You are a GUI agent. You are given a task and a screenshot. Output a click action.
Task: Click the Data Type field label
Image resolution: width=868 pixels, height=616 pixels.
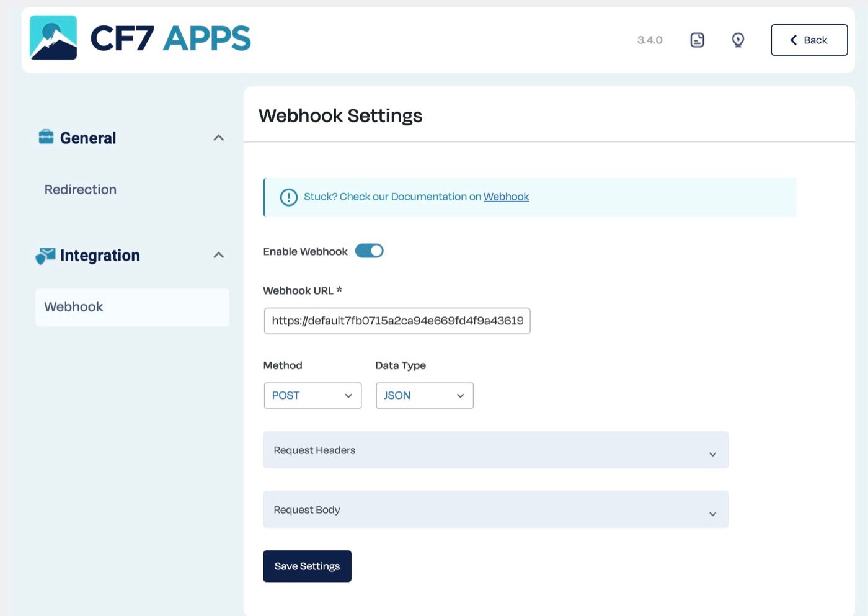[401, 365]
